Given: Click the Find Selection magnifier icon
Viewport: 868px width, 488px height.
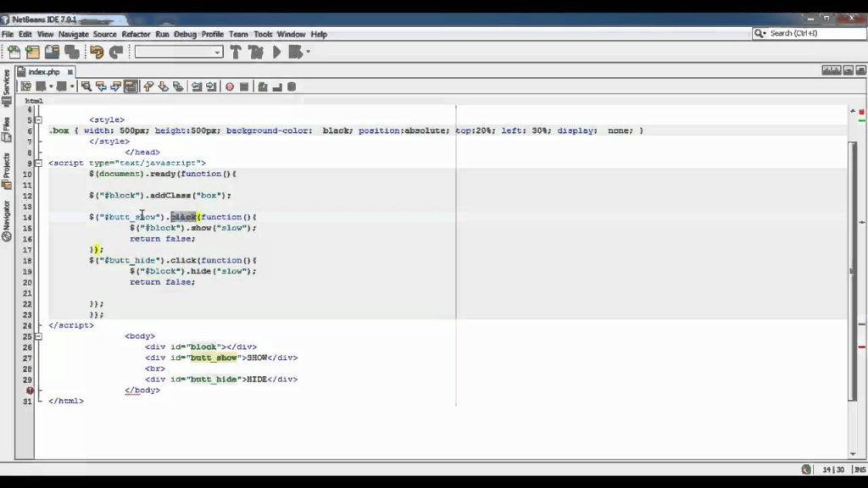Looking at the screenshot, I should 86,86.
